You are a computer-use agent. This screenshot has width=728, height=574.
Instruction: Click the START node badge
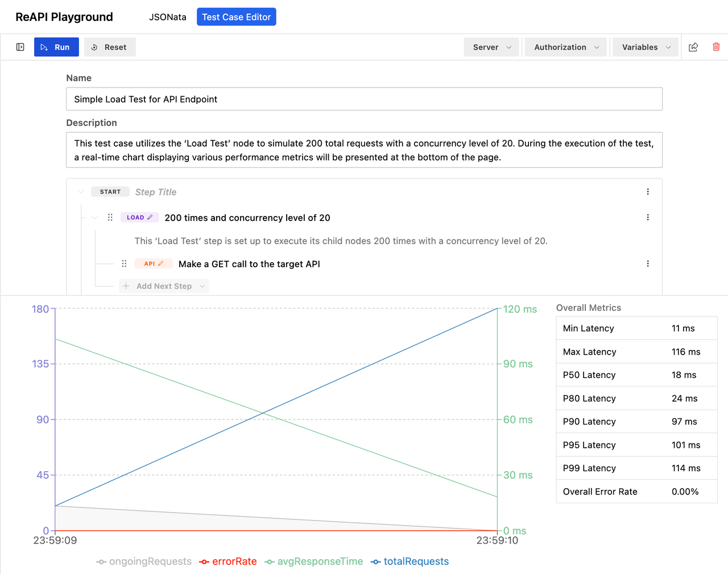click(110, 192)
